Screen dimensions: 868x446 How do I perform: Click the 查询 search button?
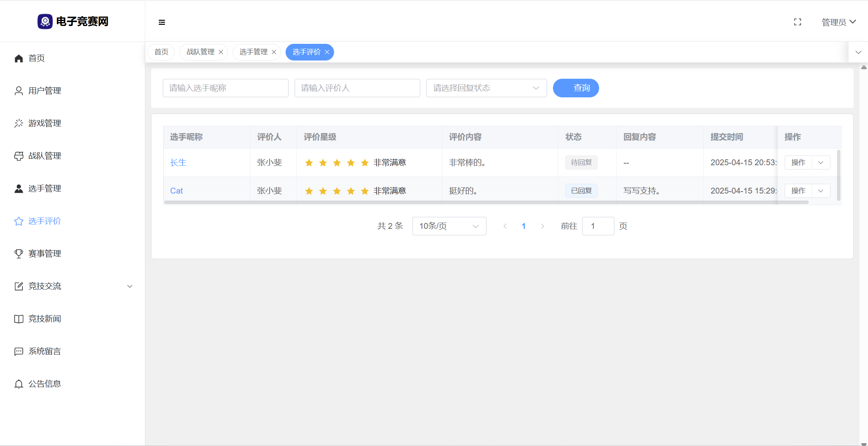coord(575,88)
